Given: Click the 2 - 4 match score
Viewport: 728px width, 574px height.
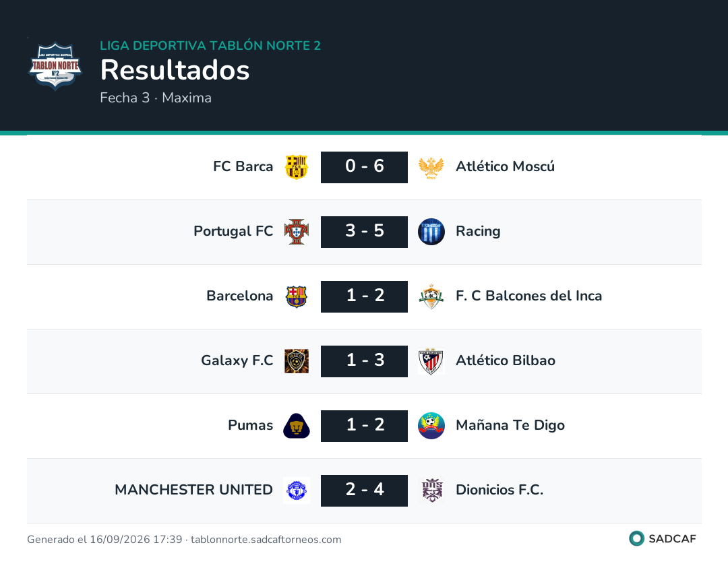Looking at the screenshot, I should (x=364, y=490).
